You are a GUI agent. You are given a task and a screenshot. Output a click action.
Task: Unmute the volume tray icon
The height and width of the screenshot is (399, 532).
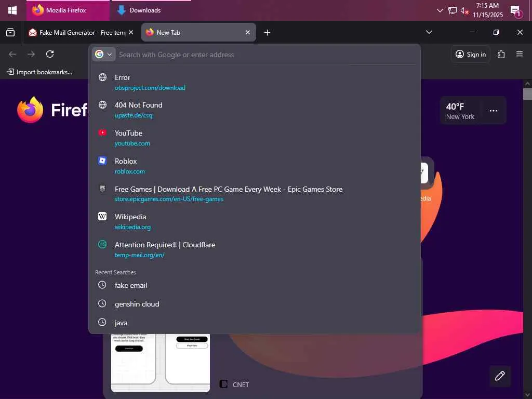click(x=464, y=10)
